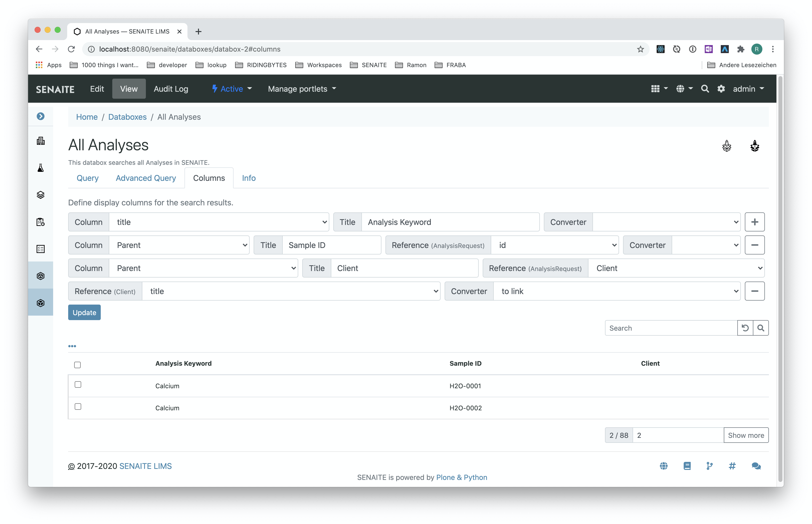Go to Home breadcrumb link
The height and width of the screenshot is (524, 812).
click(x=87, y=117)
